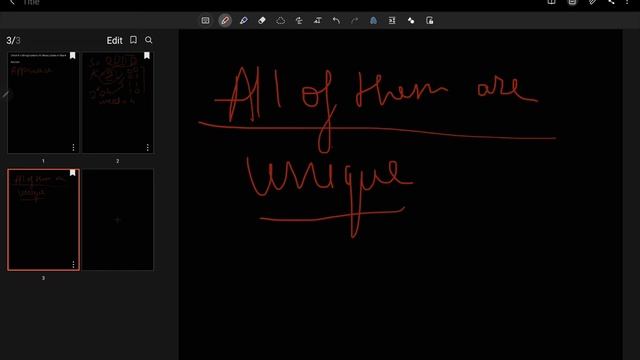Click Edit in the page sorter panel
Image resolution: width=640 pixels, height=360 pixels.
(114, 40)
